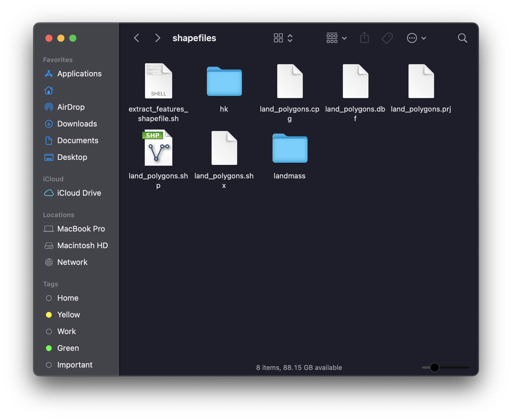Screen dimensions: 512x420
Task: Open the hk folder
Action: tap(224, 82)
